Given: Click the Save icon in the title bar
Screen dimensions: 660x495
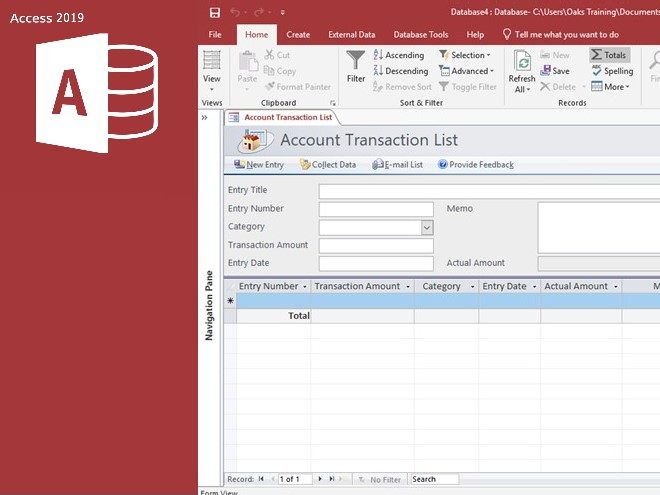Looking at the screenshot, I should (215, 12).
